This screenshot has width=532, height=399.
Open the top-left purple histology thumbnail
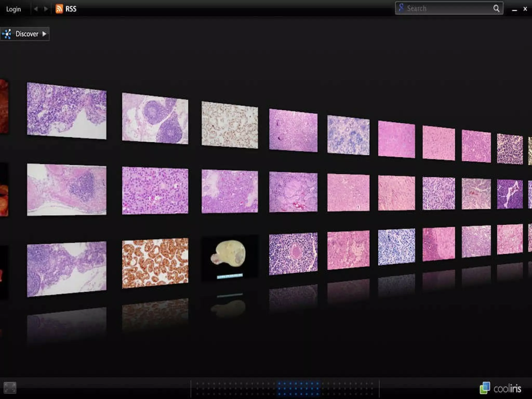tap(66, 111)
